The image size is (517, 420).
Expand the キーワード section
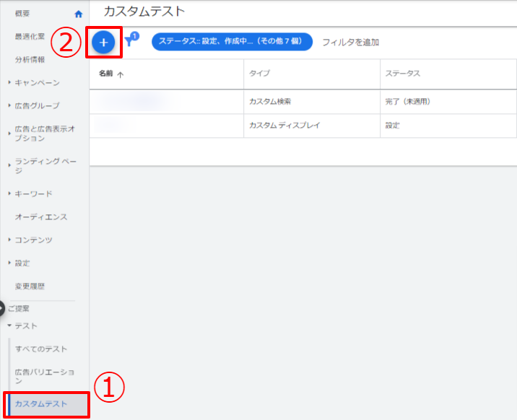[9, 194]
